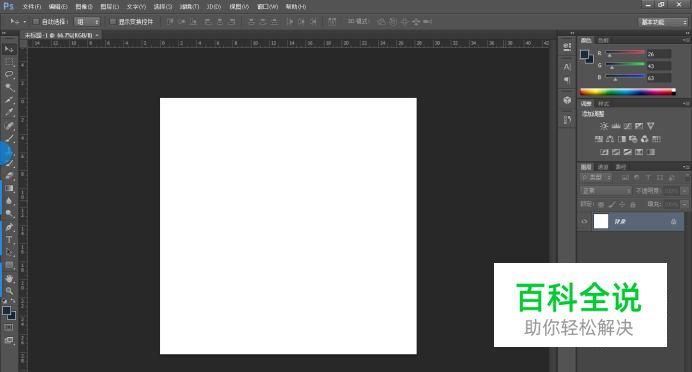Toggle lock transparent pixels in Layers panel
This screenshot has height=372, width=692.
pos(601,204)
